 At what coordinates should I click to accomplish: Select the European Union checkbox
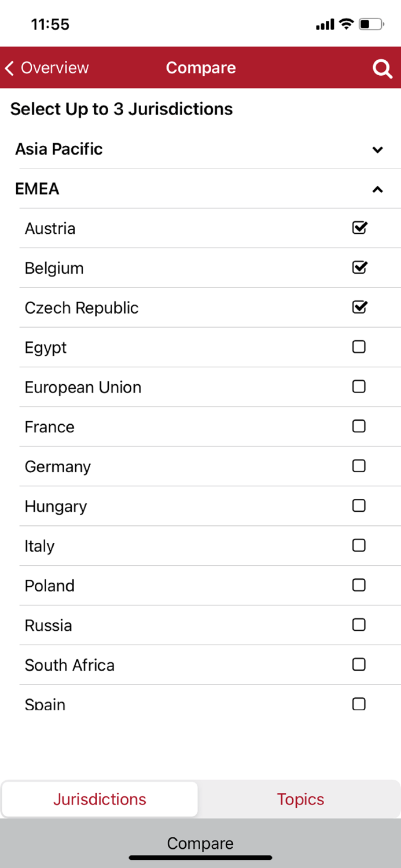359,387
